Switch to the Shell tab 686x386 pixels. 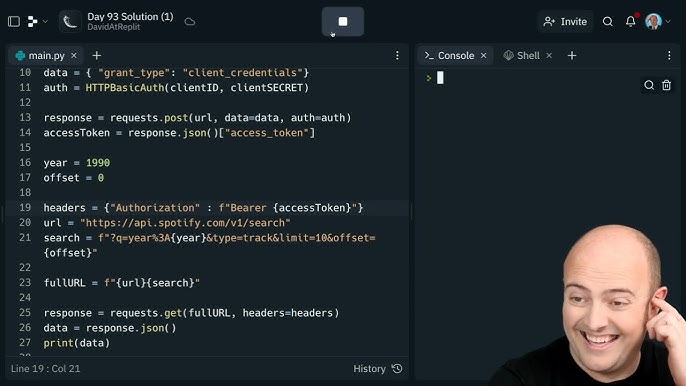pos(522,56)
